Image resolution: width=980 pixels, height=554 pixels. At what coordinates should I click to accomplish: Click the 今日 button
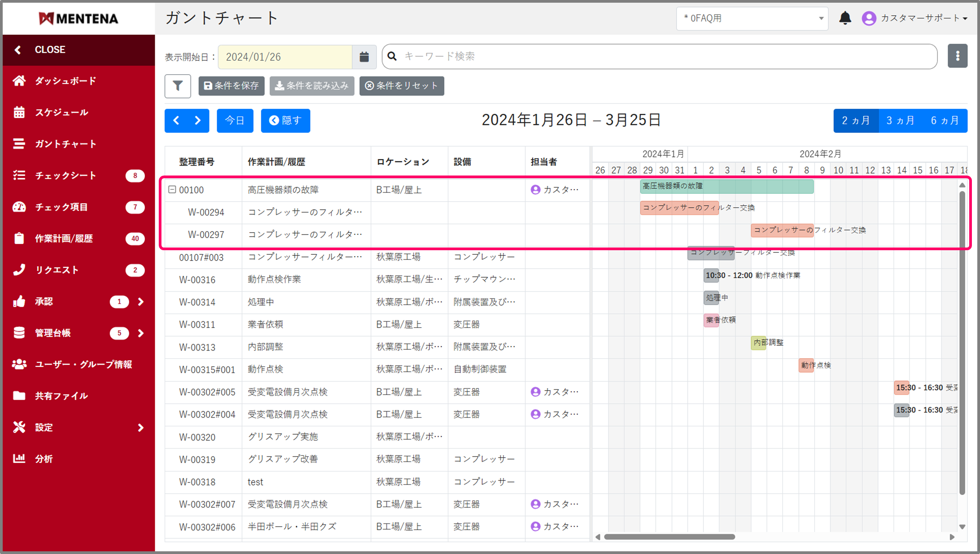[235, 121]
